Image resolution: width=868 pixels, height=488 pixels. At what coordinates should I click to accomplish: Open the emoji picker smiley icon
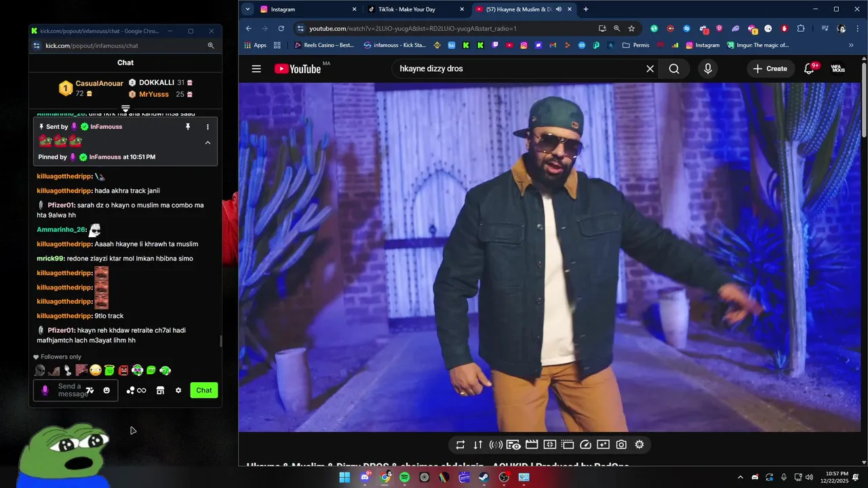(106, 390)
